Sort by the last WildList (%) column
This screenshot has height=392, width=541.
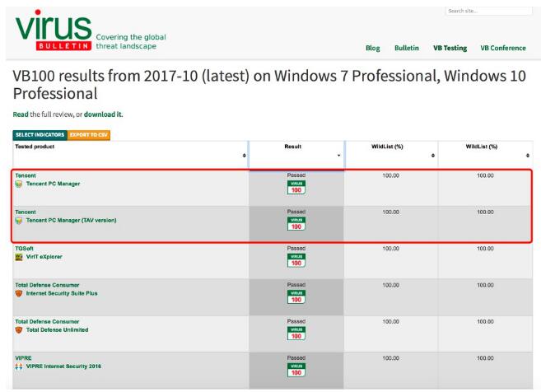click(527, 156)
